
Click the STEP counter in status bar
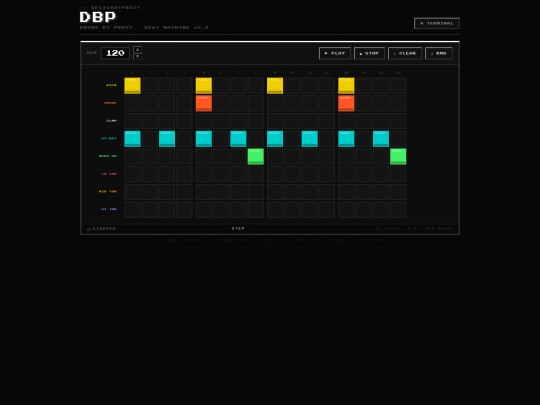(x=242, y=229)
